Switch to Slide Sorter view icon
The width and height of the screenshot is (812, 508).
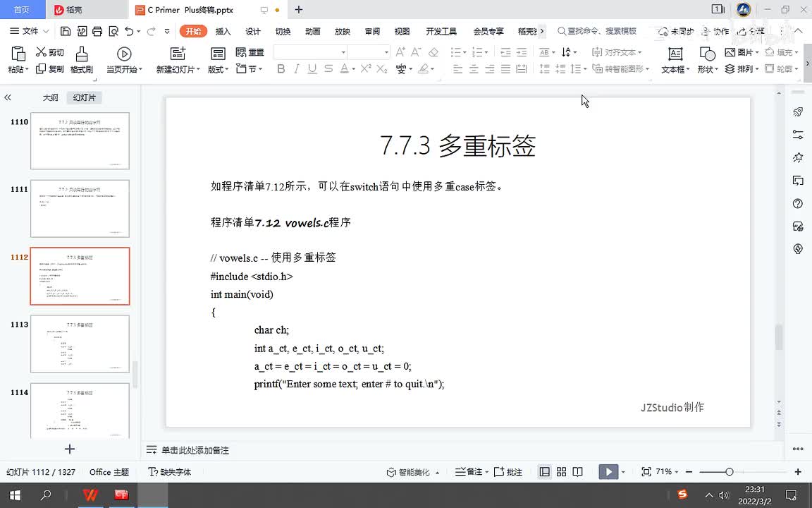click(561, 472)
